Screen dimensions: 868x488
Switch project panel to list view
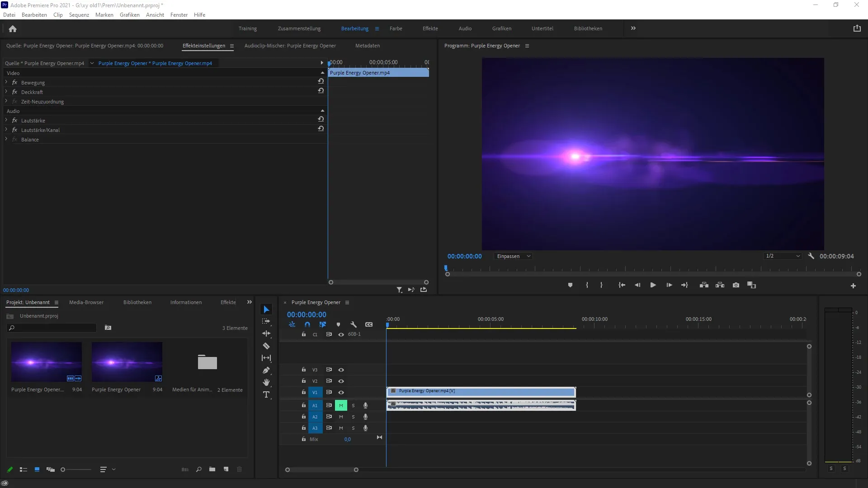pos(24,470)
